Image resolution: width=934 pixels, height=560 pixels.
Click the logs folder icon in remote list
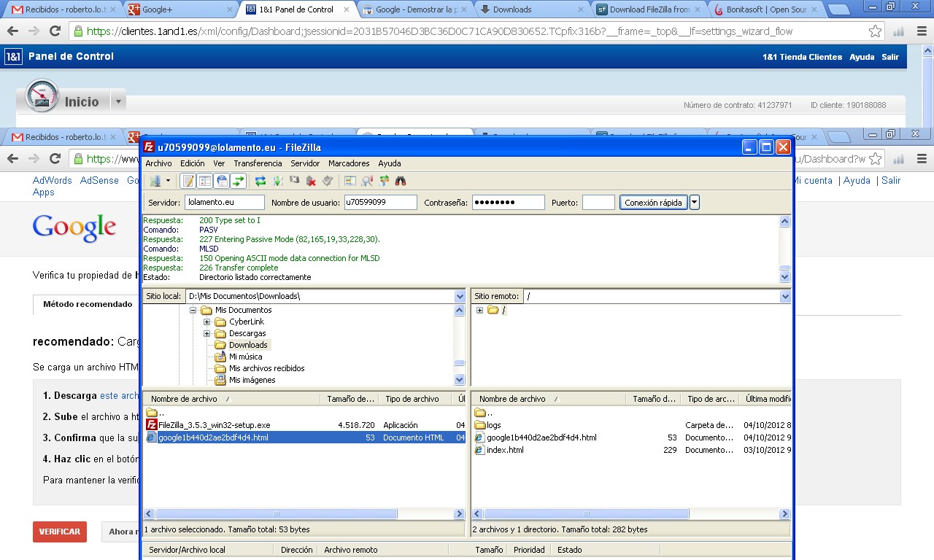[x=480, y=425]
